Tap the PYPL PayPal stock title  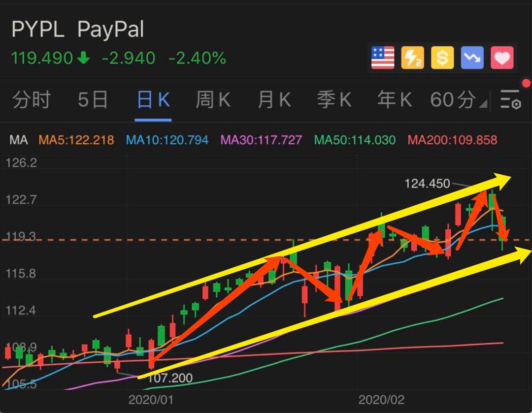(78, 29)
